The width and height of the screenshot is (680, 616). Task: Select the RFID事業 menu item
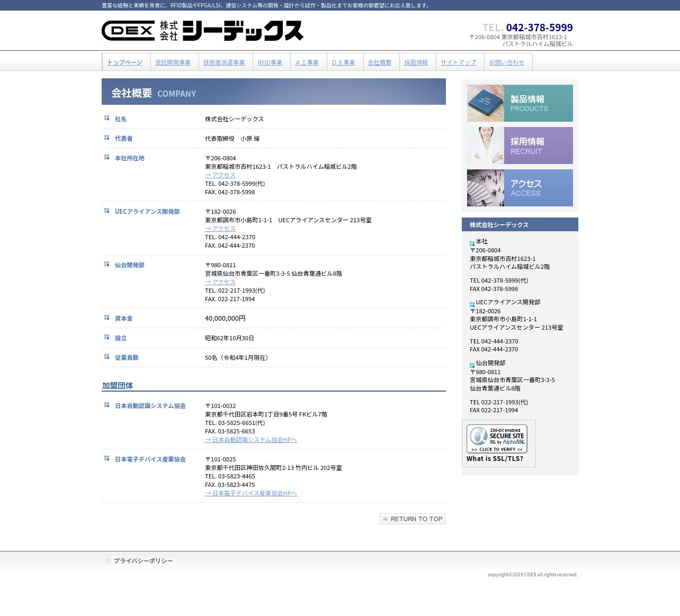pyautogui.click(x=270, y=62)
